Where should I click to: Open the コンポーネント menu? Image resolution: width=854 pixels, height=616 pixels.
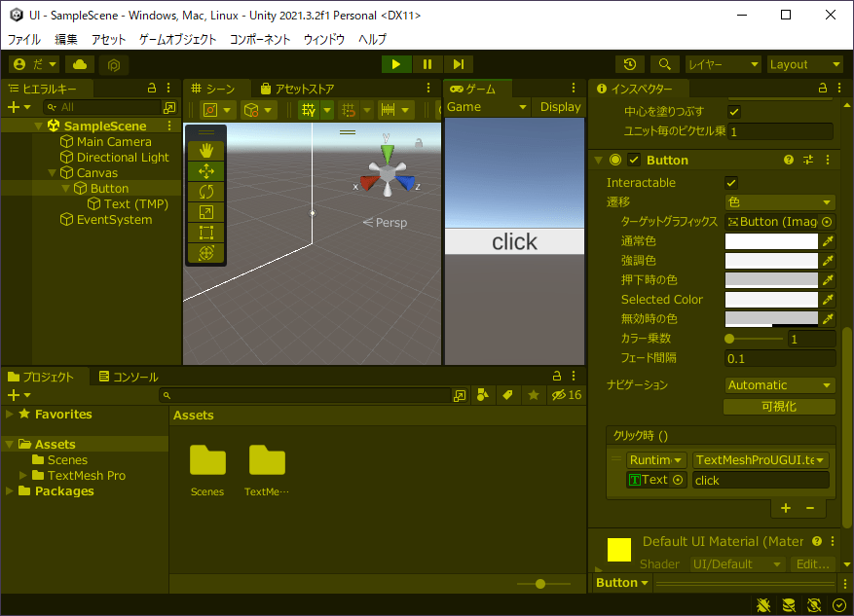pyautogui.click(x=260, y=39)
